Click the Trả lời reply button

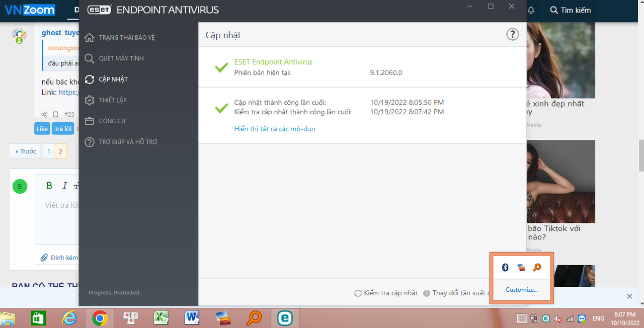(x=63, y=129)
